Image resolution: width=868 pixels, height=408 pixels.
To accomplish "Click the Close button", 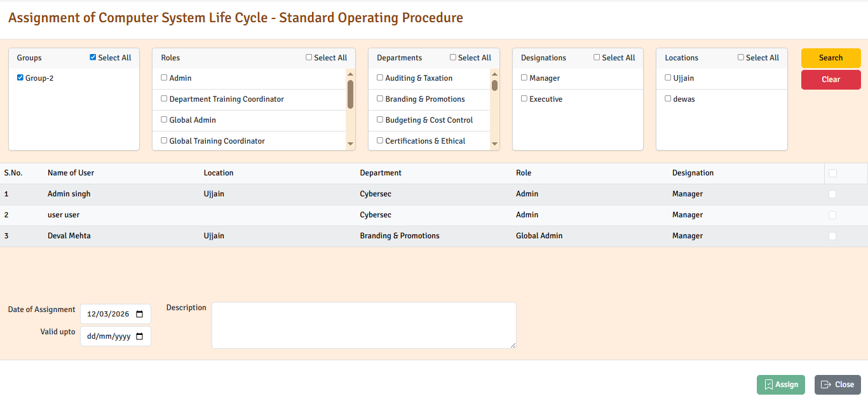I will tap(837, 384).
